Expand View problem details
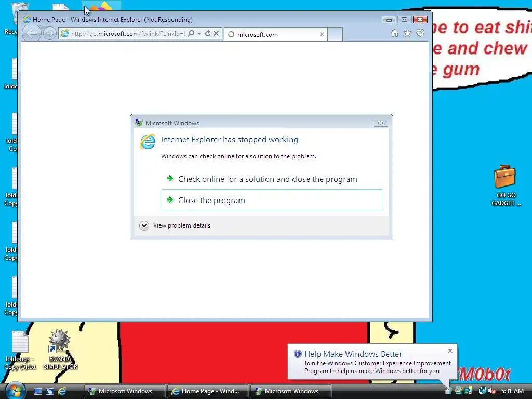532x399 pixels. 175,225
